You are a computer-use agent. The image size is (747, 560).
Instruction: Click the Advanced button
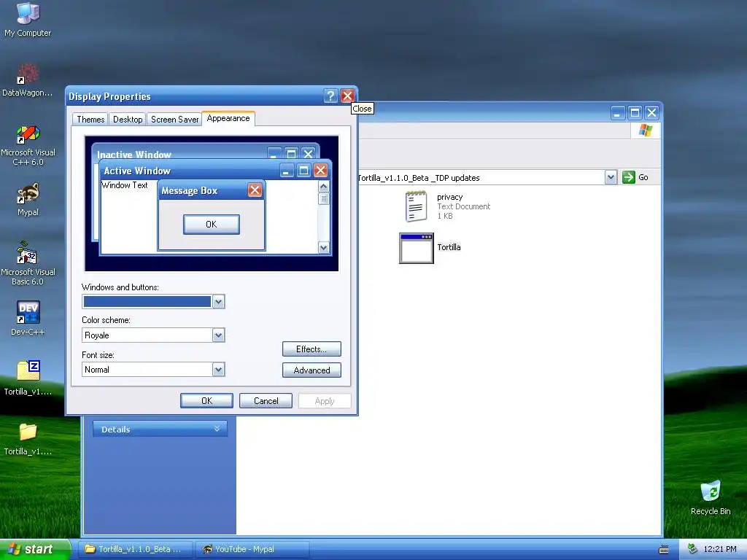click(311, 370)
